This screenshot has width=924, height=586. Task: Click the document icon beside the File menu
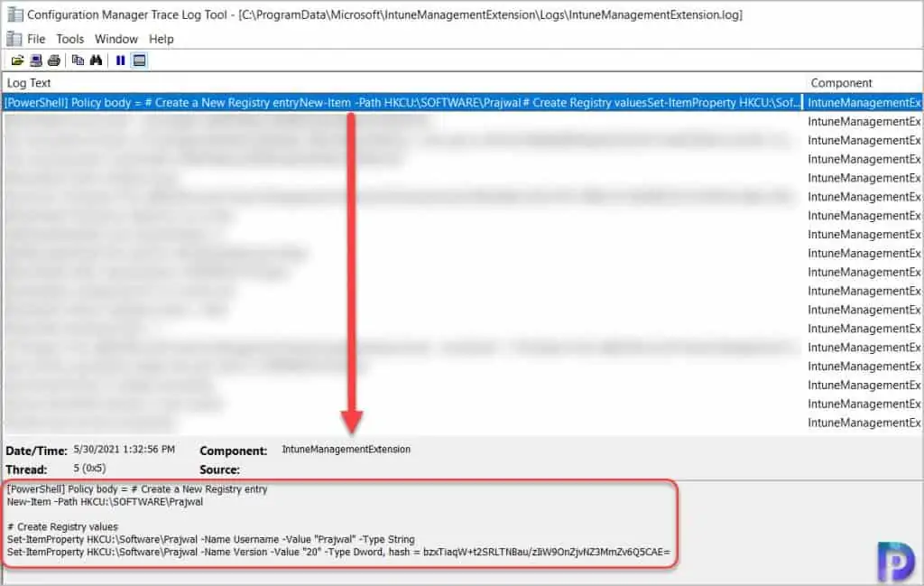tap(14, 39)
